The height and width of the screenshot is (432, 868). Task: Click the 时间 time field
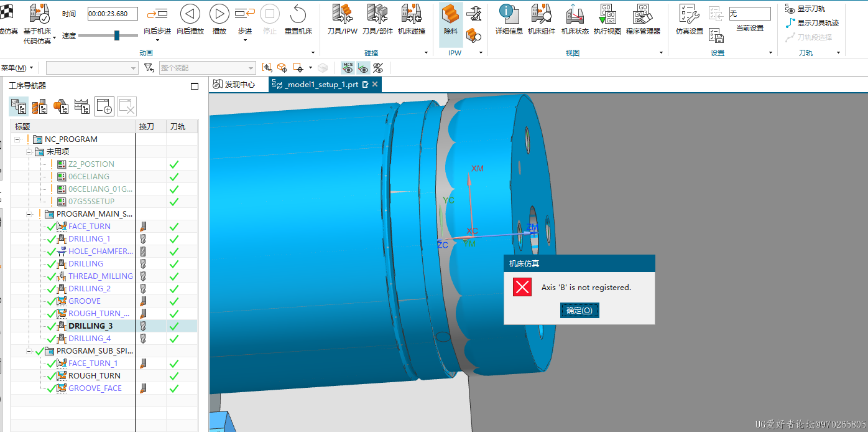coord(113,14)
